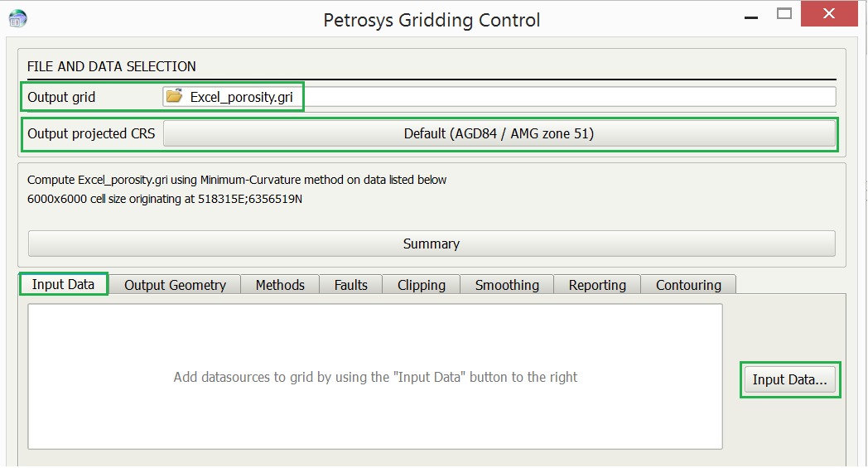Select the Input Data tab
Screen dimensions: 868x468
64,284
